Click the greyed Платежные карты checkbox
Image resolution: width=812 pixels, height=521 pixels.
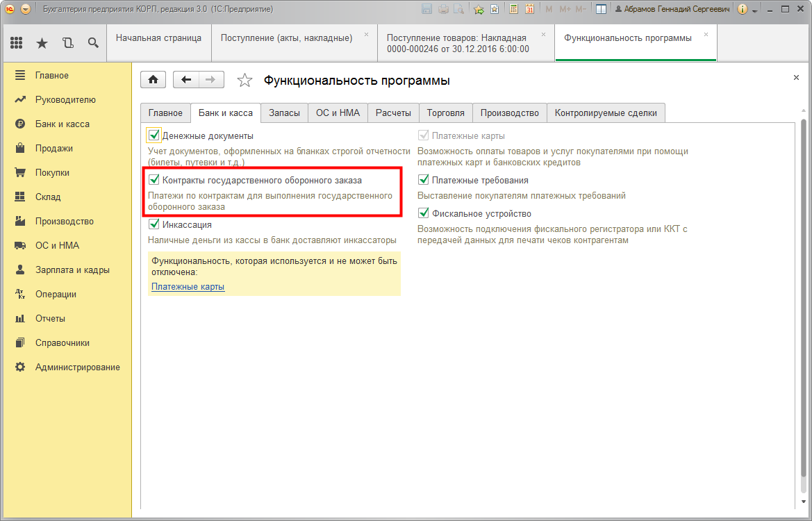[x=424, y=135]
